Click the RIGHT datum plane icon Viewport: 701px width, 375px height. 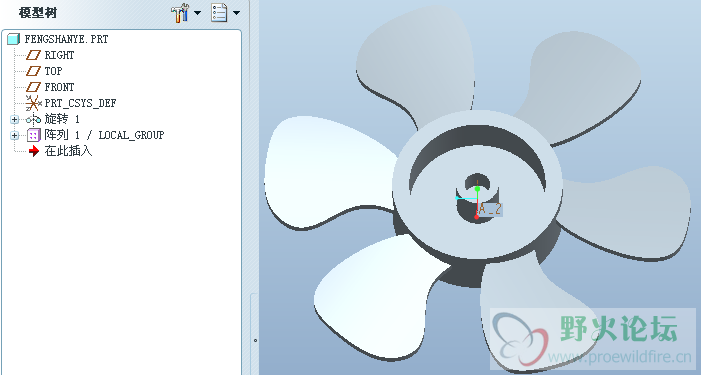(34, 55)
